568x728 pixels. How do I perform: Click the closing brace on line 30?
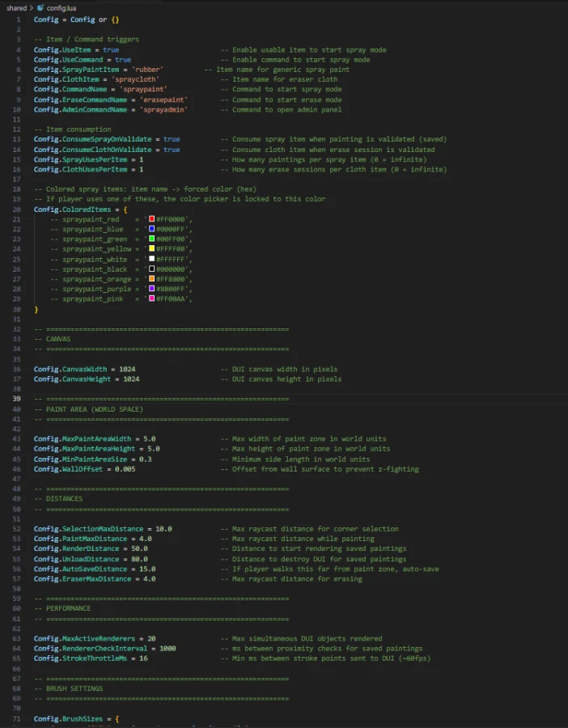coord(36,309)
